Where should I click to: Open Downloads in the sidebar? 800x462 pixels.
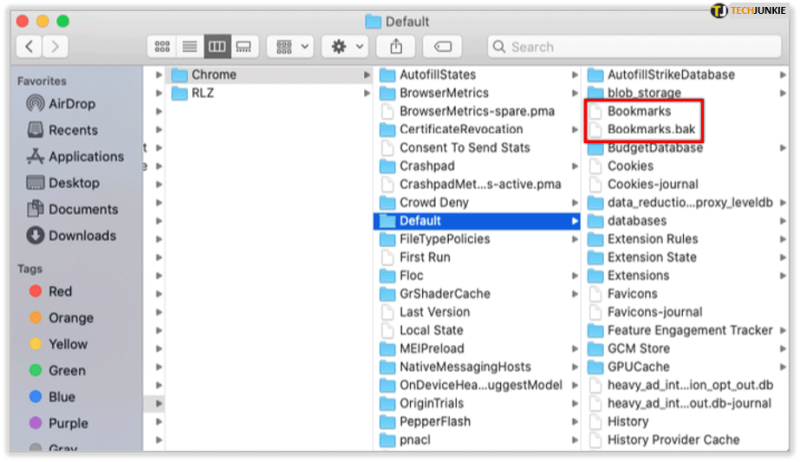coord(71,236)
